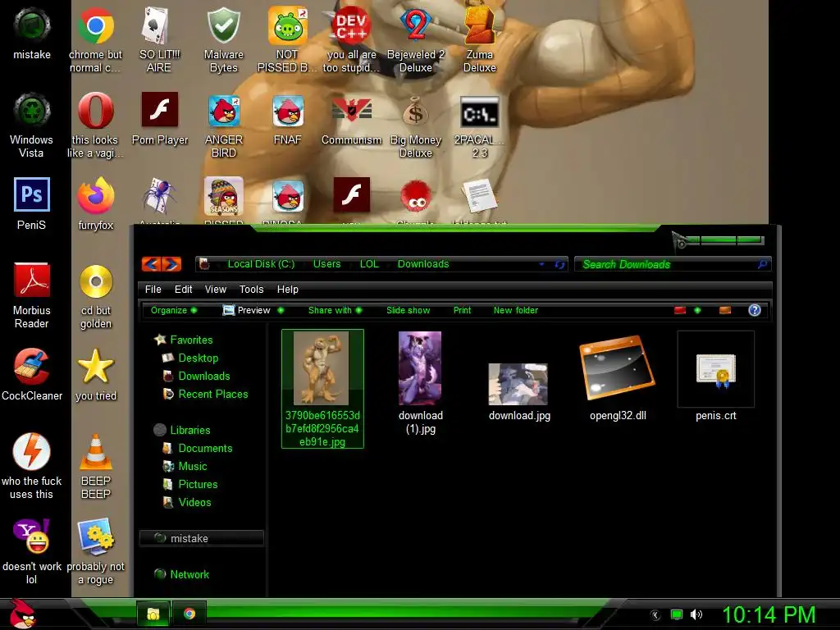
Task: Click the Print toolbar button
Action: tap(463, 310)
